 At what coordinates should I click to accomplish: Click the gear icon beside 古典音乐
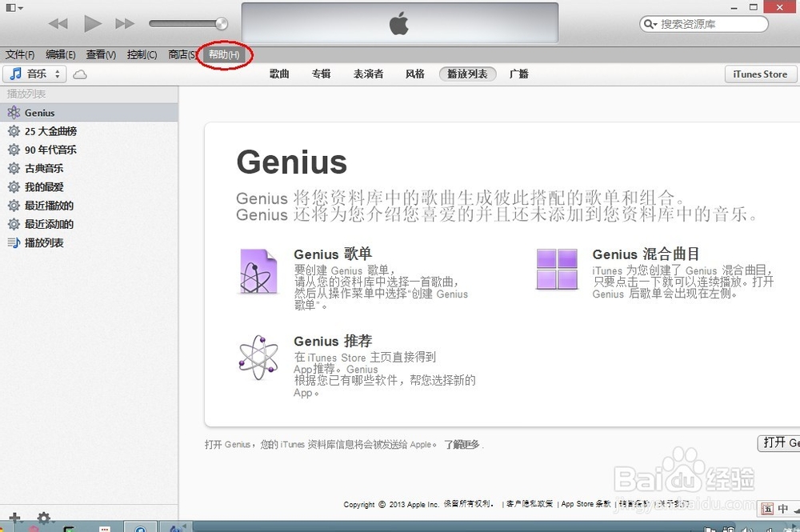tap(14, 168)
